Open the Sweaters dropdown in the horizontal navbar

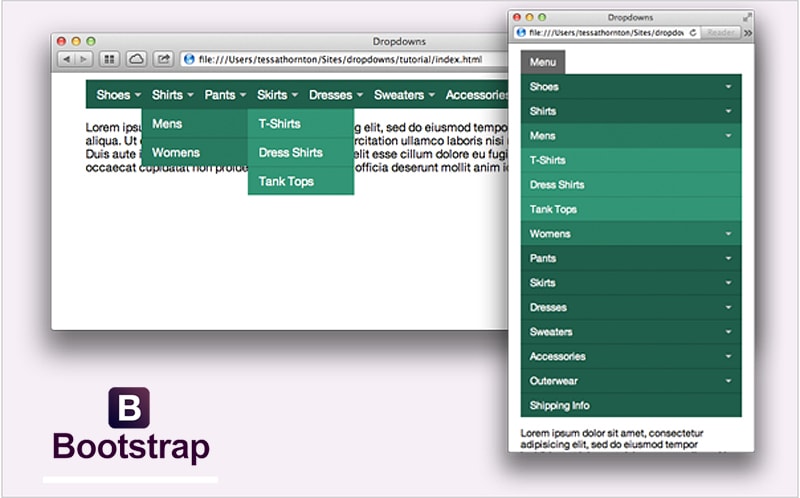click(404, 95)
